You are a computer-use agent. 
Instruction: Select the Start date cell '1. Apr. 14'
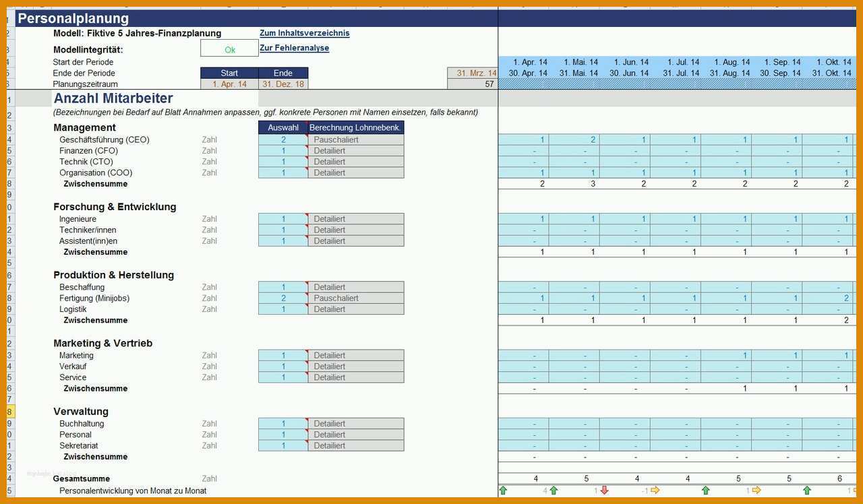point(229,84)
